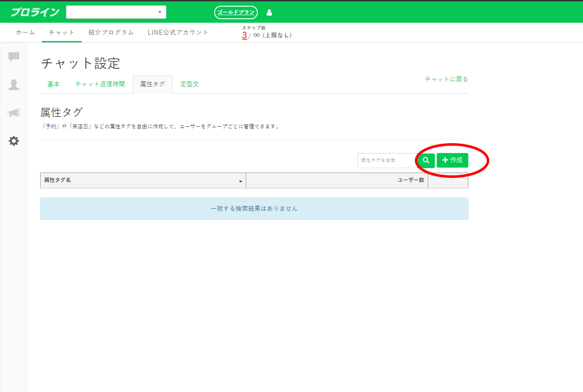Click the ゴールドプラン plan badge
This screenshot has height=392, width=583.
tap(236, 12)
